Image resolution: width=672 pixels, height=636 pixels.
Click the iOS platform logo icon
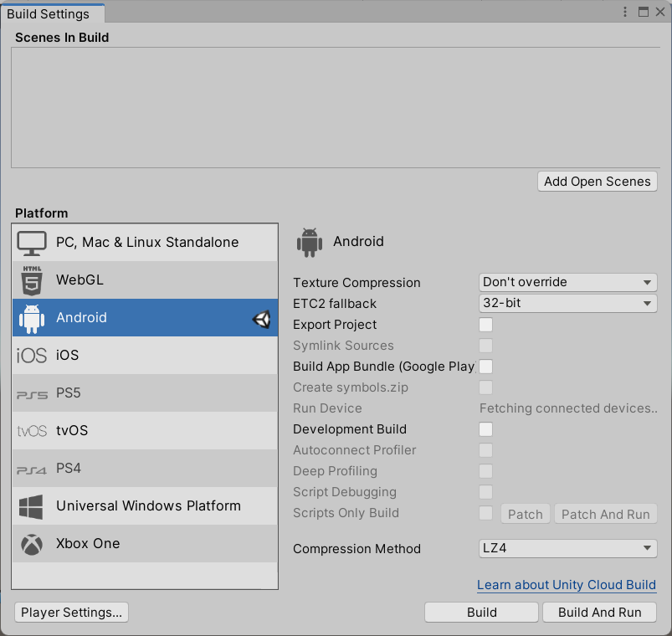[32, 356]
